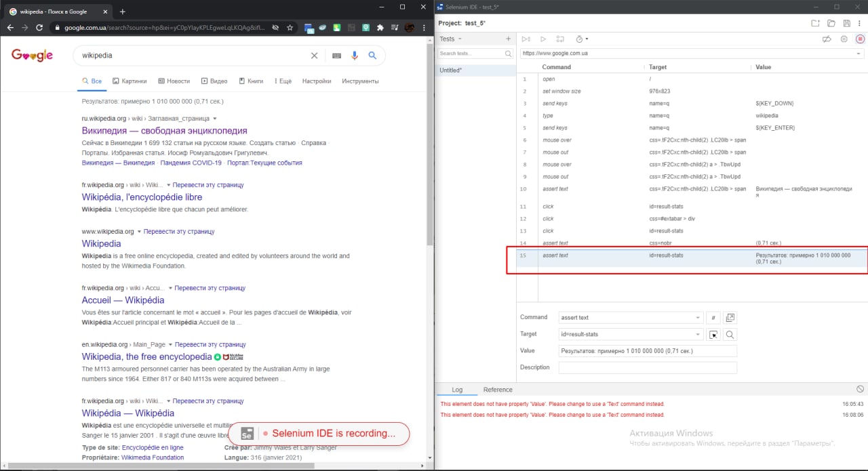The height and width of the screenshot is (471, 868).
Task: Click Open new window configuration icon
Action: click(x=730, y=317)
